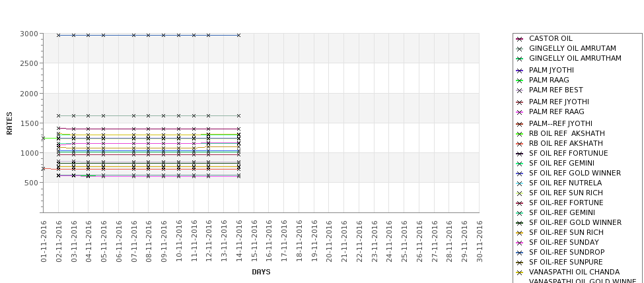Click the 500 y-axis tick label
Viewport: 644px width, 283px height.
coord(31,183)
